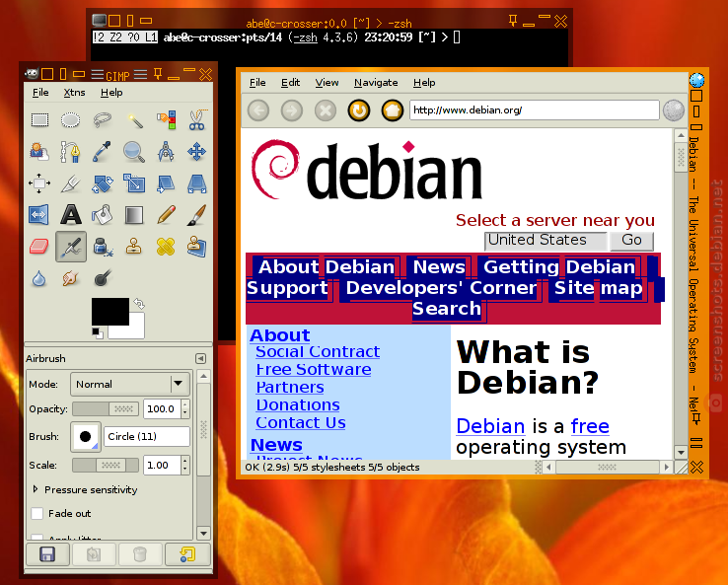Select the Bucket Fill tool
This screenshot has width=728, height=585.
[x=103, y=215]
